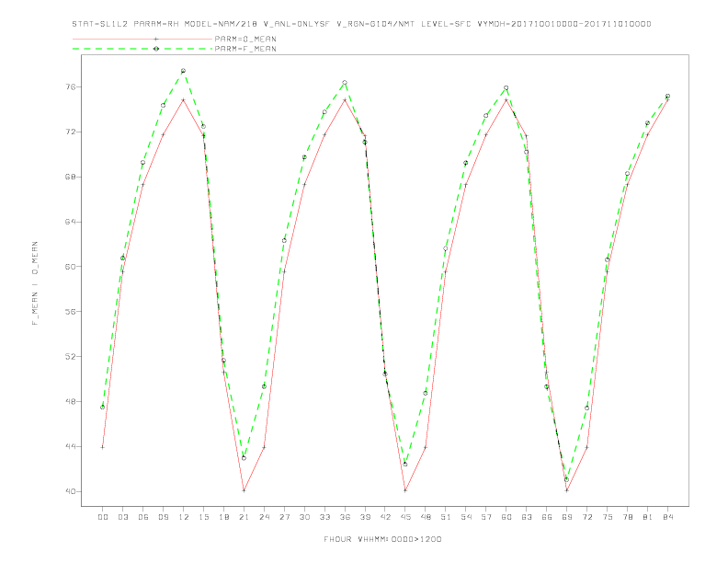Click F_MEAN circle marker at forecast hour 84
The image size is (728, 563).
(667, 97)
